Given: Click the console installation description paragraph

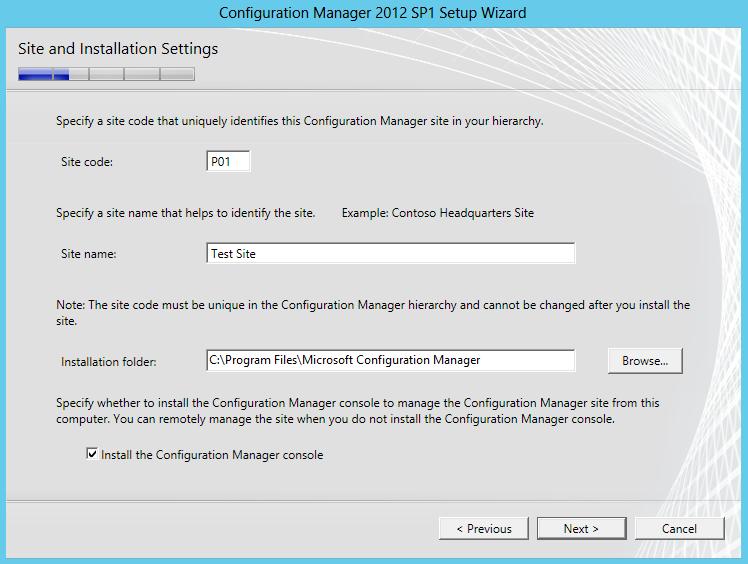Looking at the screenshot, I should [x=358, y=411].
